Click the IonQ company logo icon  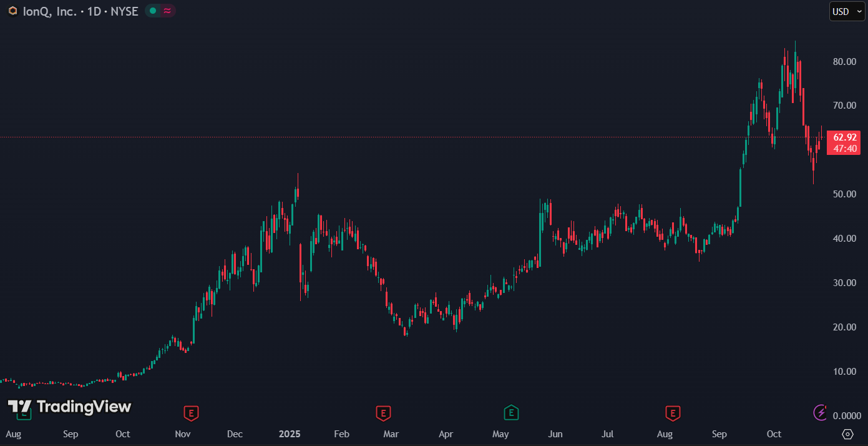coord(12,11)
